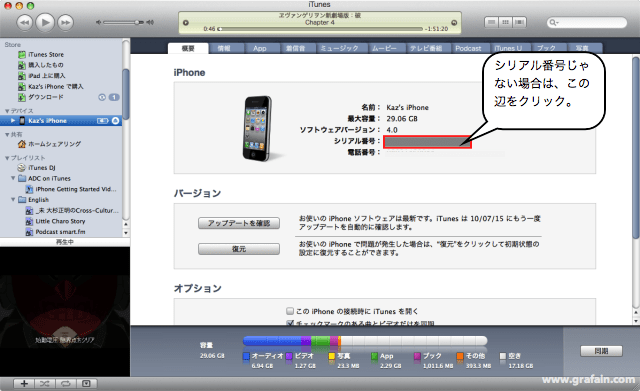This screenshot has width=640, height=391.
Task: Click 同期 sync button
Action: 601,351
